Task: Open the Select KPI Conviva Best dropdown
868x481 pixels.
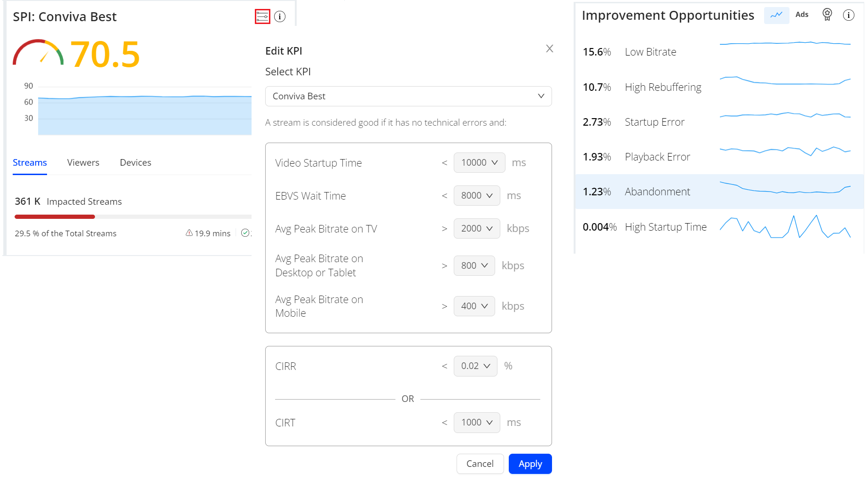Action: (x=408, y=96)
